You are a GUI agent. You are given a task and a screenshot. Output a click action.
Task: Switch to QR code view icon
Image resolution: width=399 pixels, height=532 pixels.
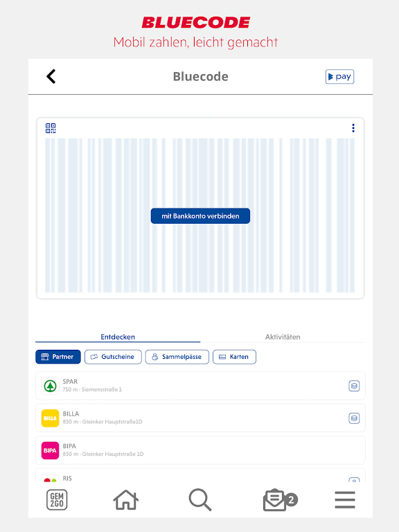pos(51,128)
